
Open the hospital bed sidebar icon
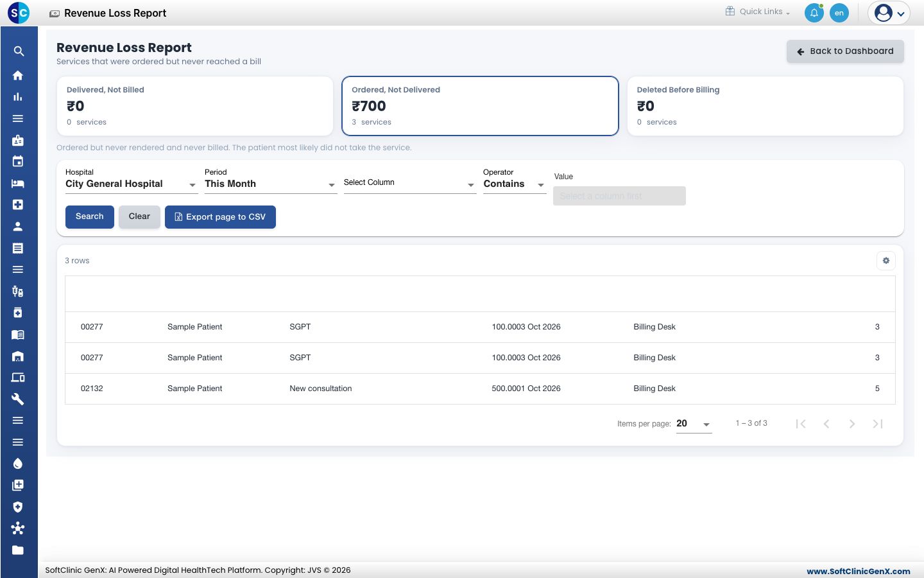pos(18,183)
